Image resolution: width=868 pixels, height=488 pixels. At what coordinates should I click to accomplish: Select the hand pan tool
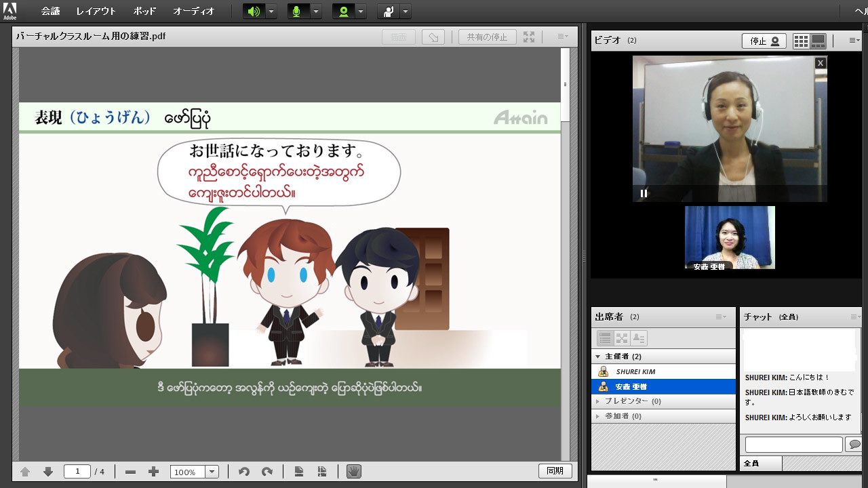(353, 471)
